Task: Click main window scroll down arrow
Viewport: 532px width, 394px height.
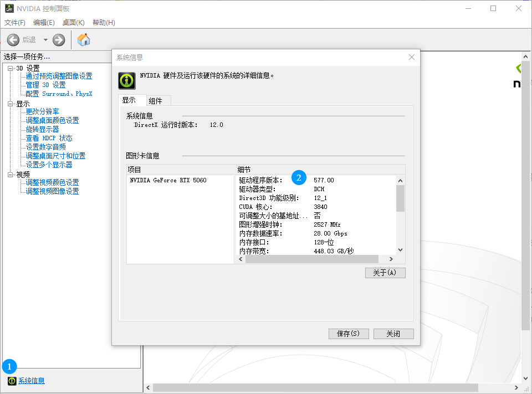Action: (525, 378)
